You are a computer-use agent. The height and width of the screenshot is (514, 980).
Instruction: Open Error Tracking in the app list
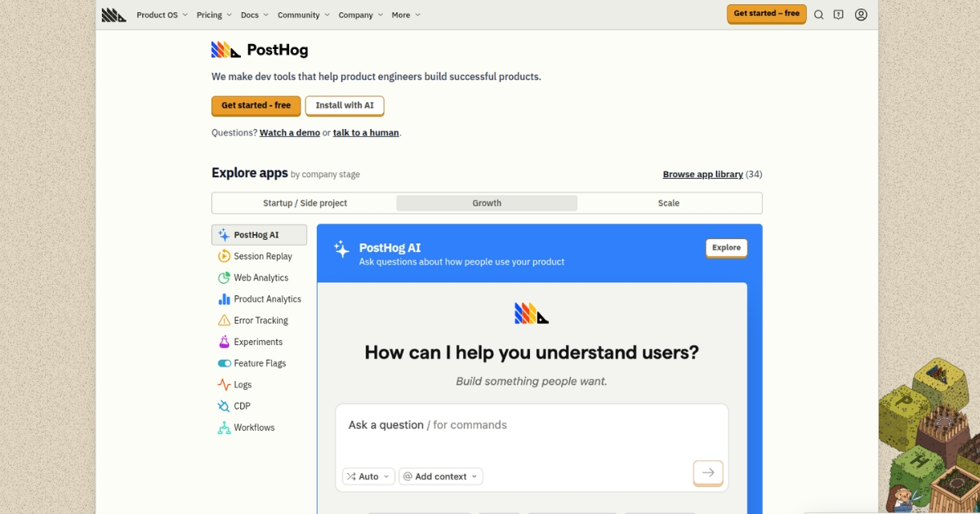click(x=259, y=321)
